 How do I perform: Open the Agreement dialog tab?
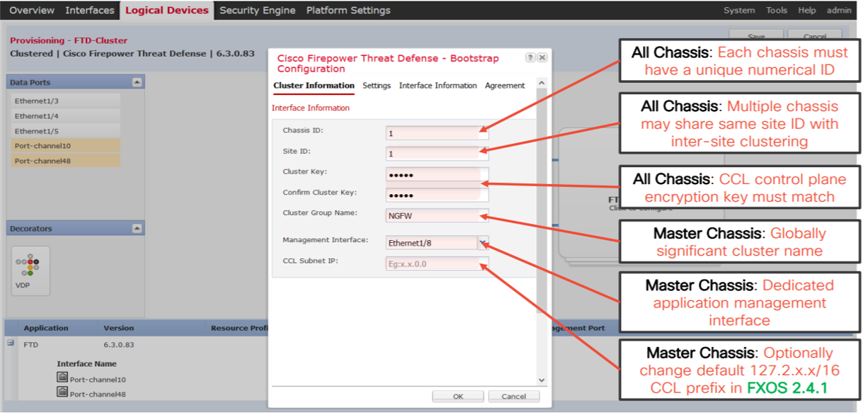(505, 86)
